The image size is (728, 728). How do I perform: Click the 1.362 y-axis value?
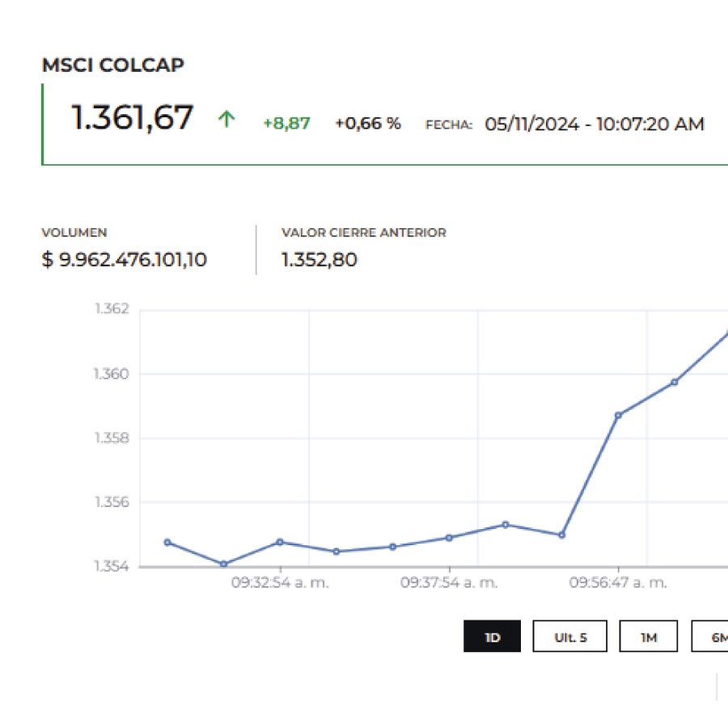(x=114, y=308)
